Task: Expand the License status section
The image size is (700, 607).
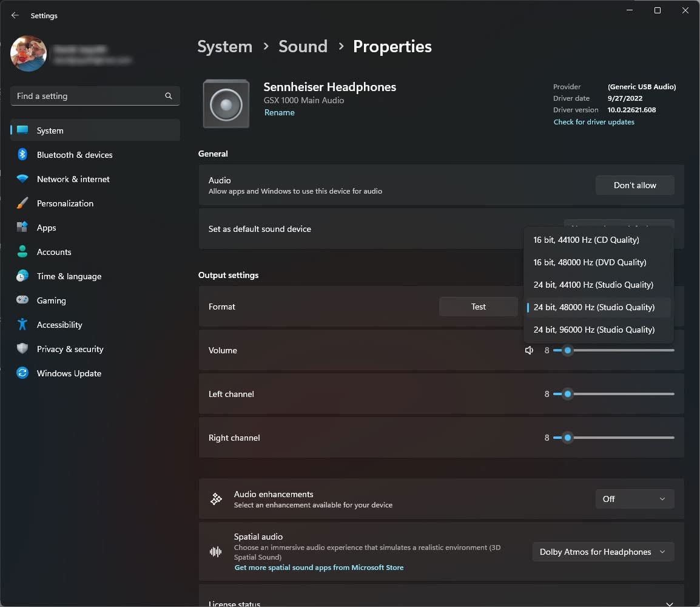Action: tap(669, 603)
